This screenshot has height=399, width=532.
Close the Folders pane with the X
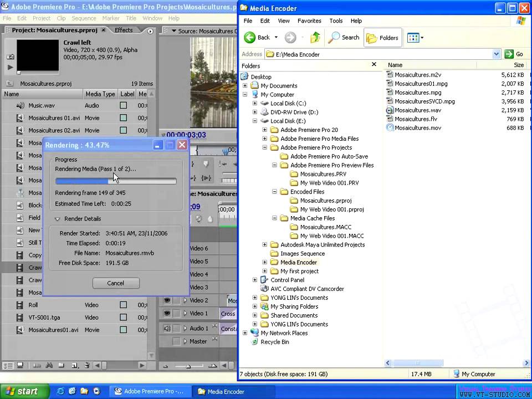click(374, 64)
